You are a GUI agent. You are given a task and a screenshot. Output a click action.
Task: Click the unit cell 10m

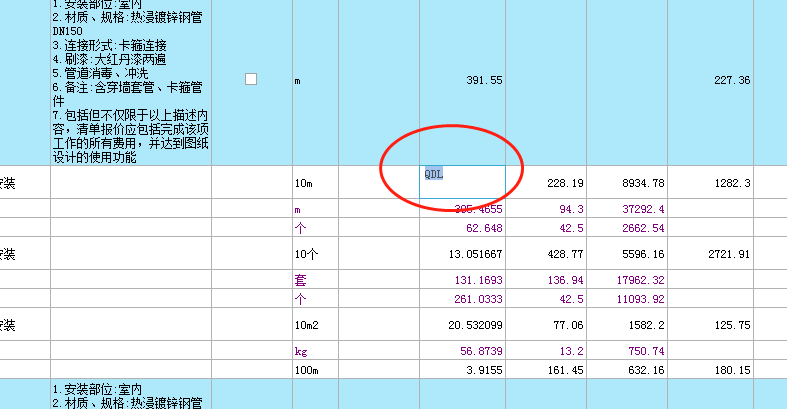304,183
